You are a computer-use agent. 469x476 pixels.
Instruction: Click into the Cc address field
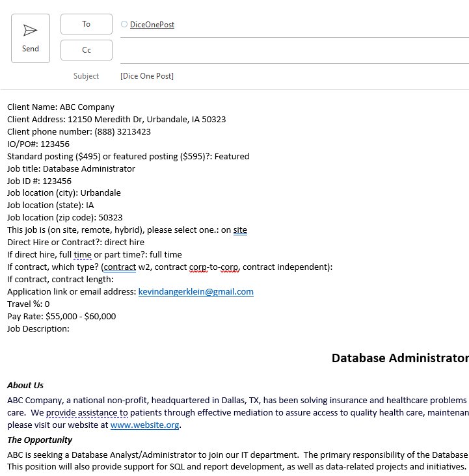[x=295, y=50]
